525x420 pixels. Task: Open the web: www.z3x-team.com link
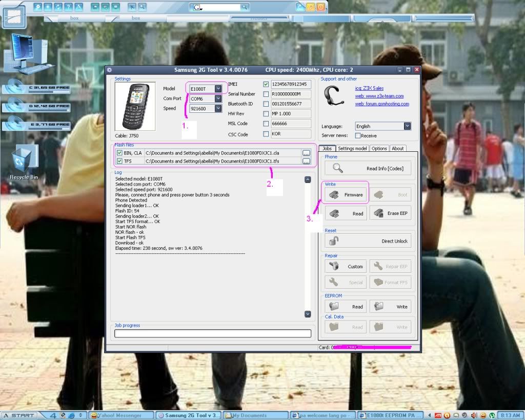(379, 96)
